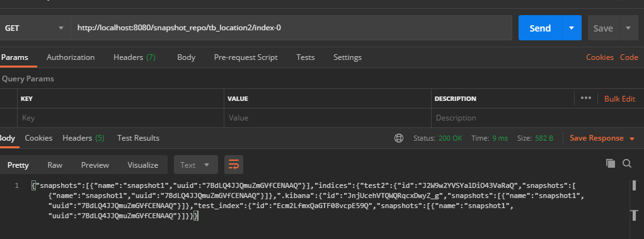Switch to the Visualize view
The width and height of the screenshot is (644, 239).
pyautogui.click(x=143, y=165)
